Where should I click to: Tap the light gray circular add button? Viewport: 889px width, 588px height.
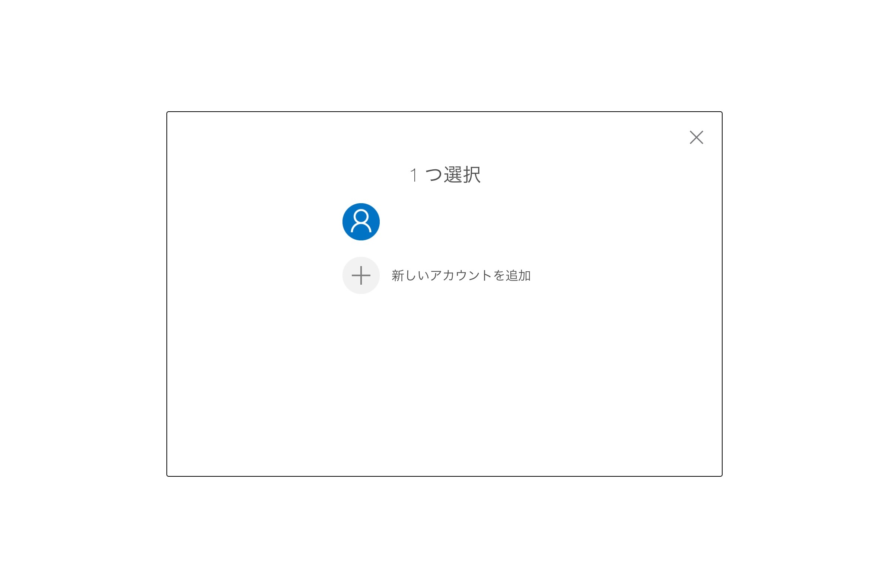[361, 275]
